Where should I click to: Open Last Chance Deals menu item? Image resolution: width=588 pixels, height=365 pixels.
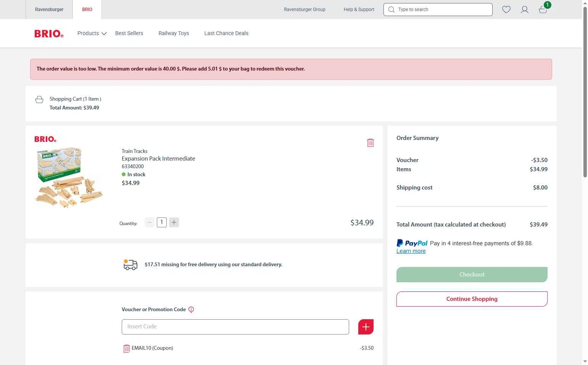tap(226, 34)
